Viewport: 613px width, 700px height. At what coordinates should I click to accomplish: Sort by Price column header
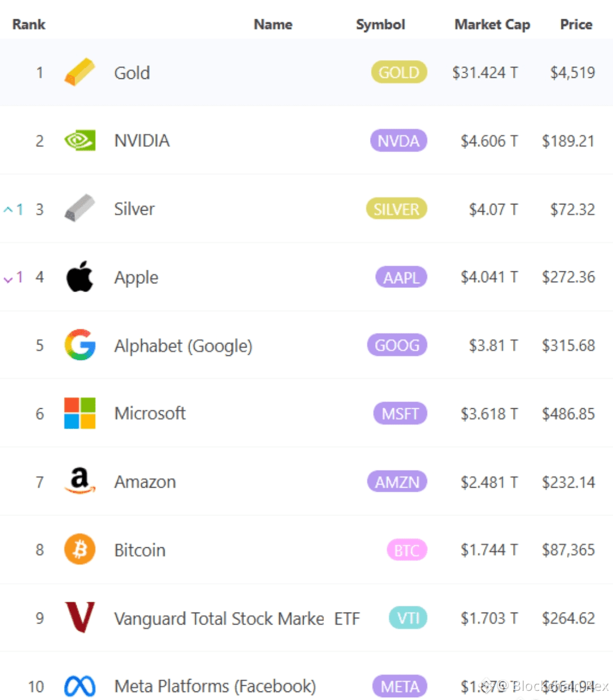pos(576,24)
